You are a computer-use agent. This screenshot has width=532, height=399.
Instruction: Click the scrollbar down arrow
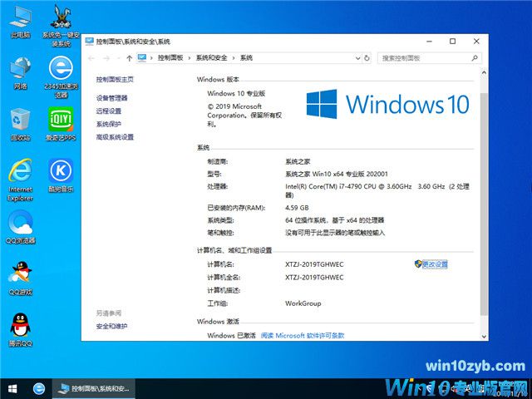click(484, 337)
